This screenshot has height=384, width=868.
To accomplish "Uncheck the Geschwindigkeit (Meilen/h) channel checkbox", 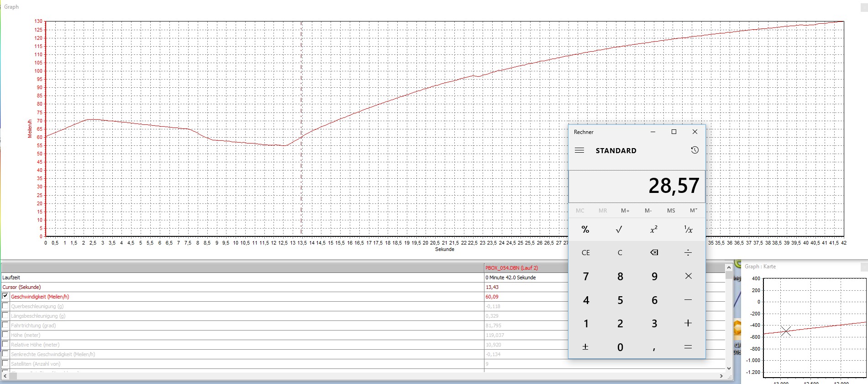I will tap(5, 296).
